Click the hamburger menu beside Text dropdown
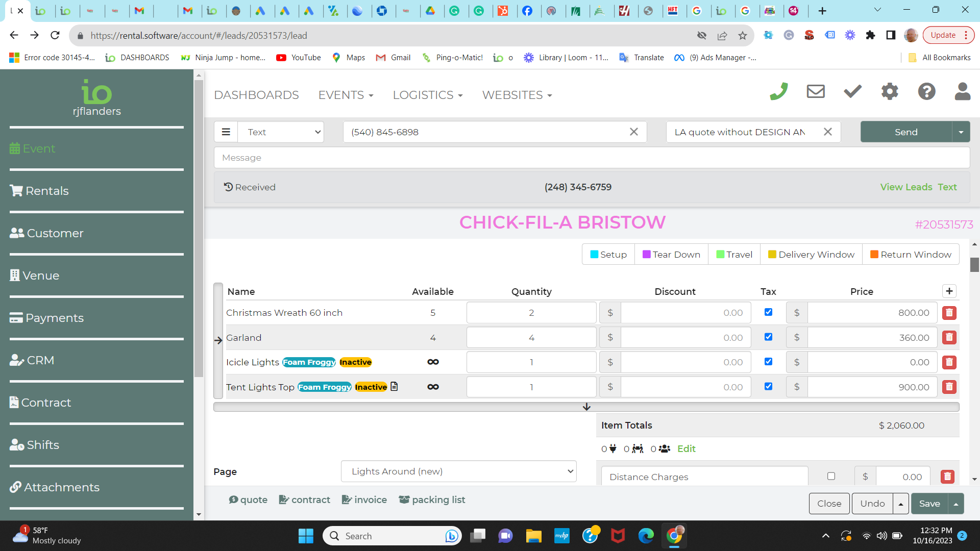This screenshot has height=551, width=980. point(226,132)
